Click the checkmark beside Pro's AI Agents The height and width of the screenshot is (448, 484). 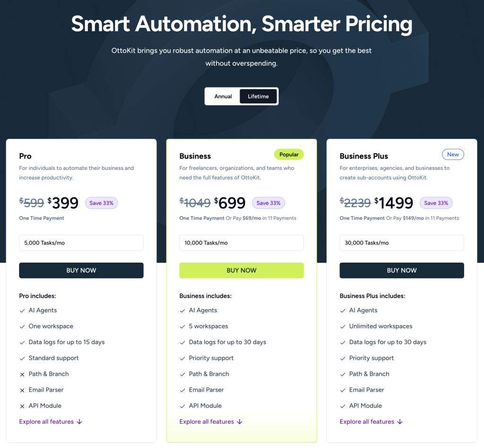click(x=22, y=311)
